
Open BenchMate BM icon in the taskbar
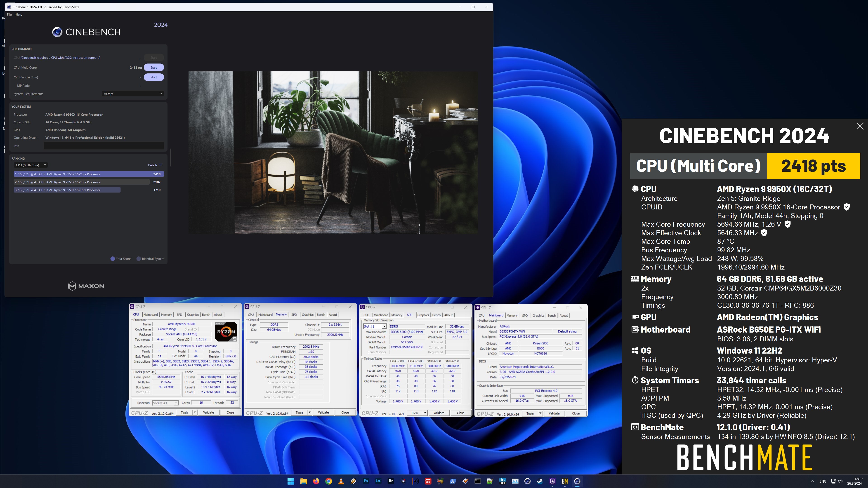565,481
